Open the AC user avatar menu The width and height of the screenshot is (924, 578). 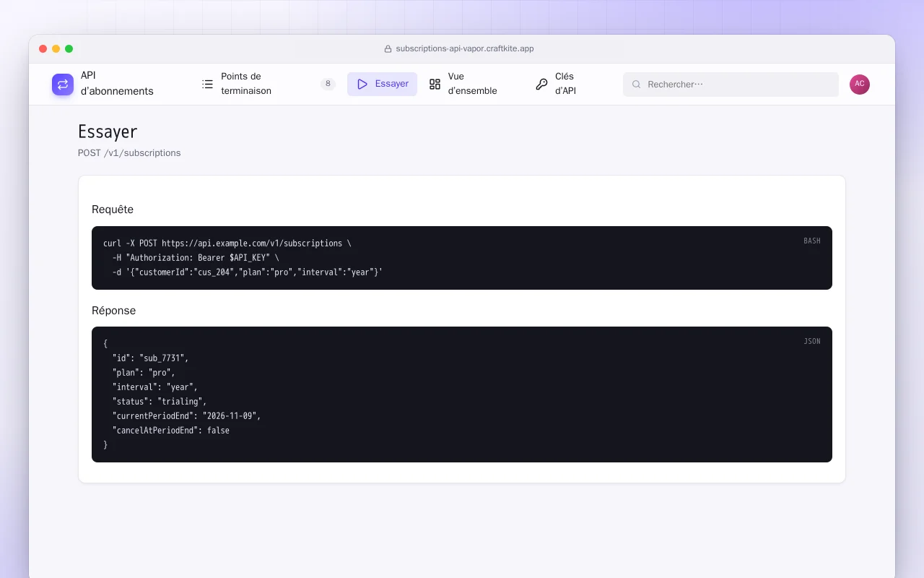point(860,85)
